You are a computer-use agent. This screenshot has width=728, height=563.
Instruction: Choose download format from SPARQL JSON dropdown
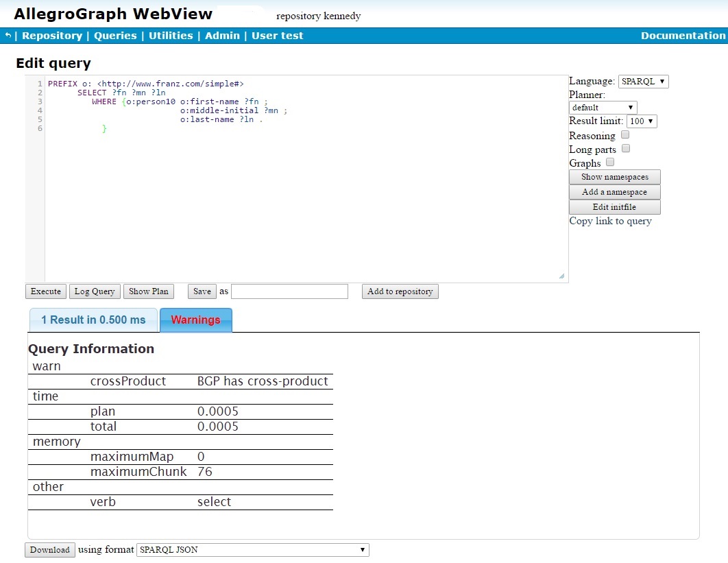coord(253,550)
